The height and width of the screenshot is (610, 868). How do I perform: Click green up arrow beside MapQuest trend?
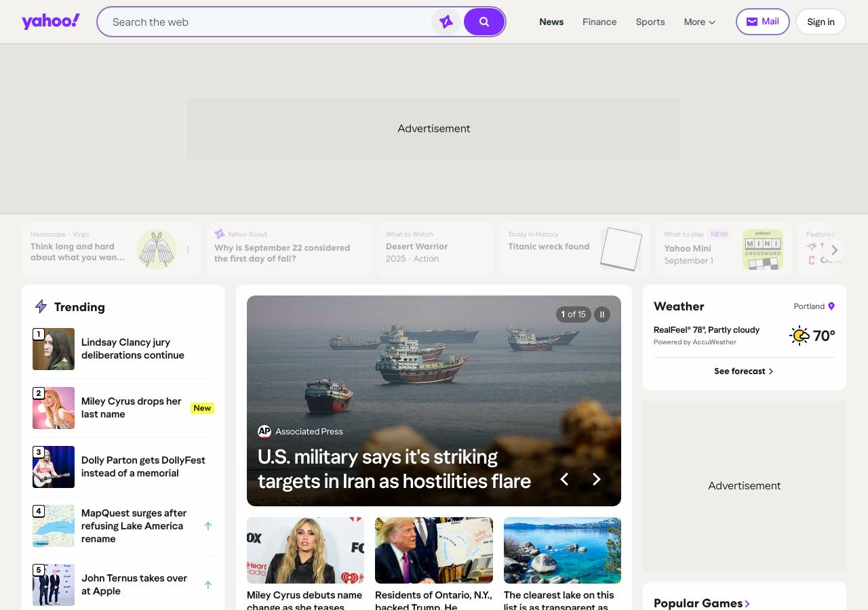click(208, 526)
